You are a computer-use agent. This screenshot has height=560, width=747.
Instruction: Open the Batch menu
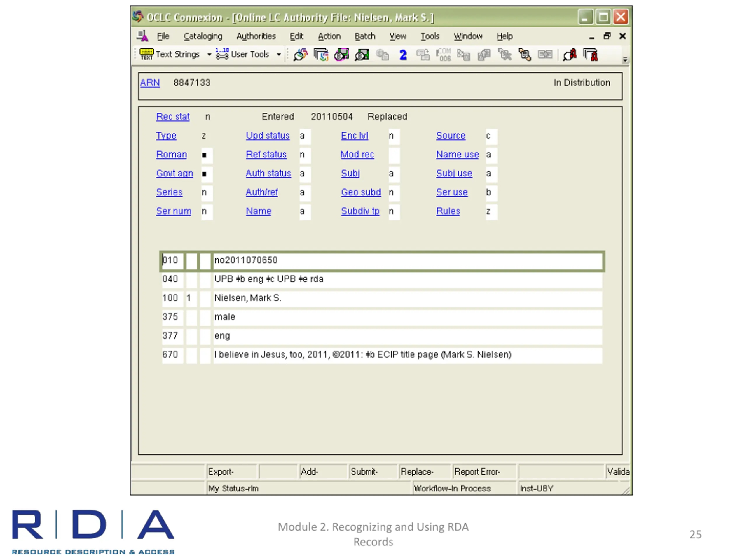365,36
